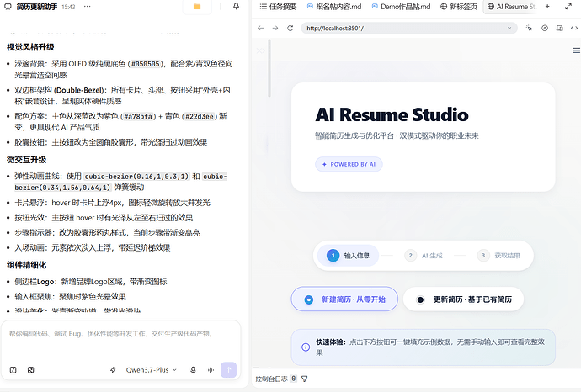Click the POWERED BY AI badge

point(349,164)
